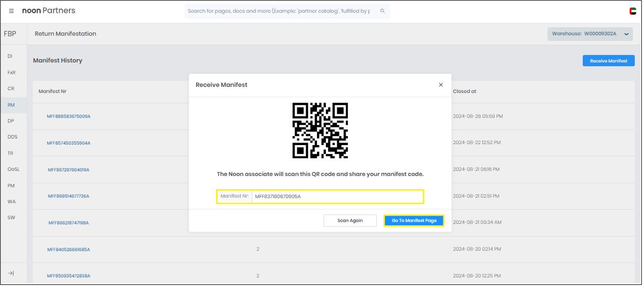Image resolution: width=644 pixels, height=287 pixels.
Task: Open manifest MFF857450355904A
Action: tap(68, 143)
